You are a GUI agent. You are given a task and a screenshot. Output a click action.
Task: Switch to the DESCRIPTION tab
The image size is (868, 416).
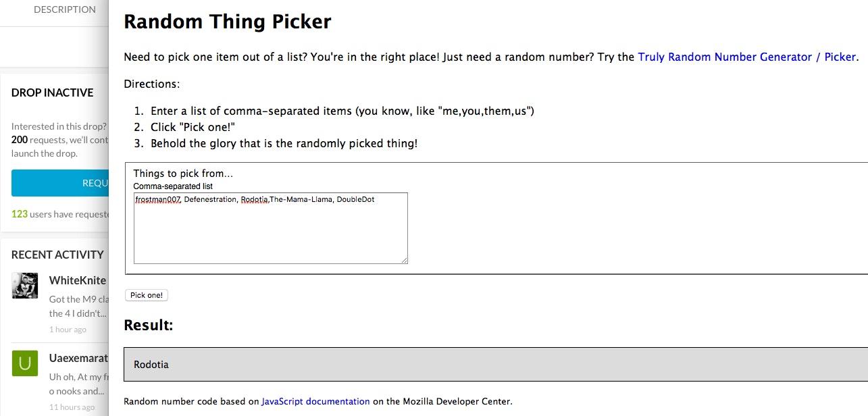click(x=64, y=9)
